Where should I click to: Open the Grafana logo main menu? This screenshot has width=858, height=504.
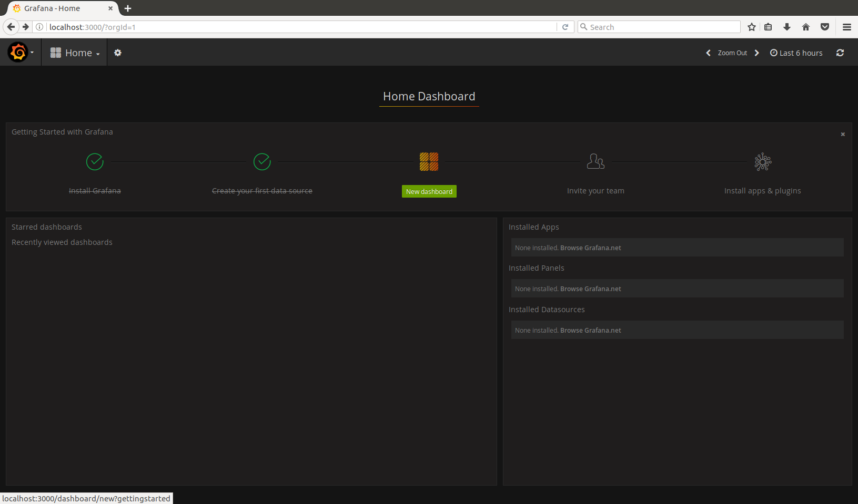(20, 53)
